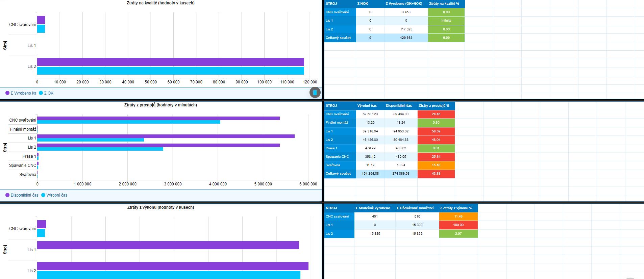Toggle Výrobní čas legend series

pyautogui.click(x=54, y=195)
